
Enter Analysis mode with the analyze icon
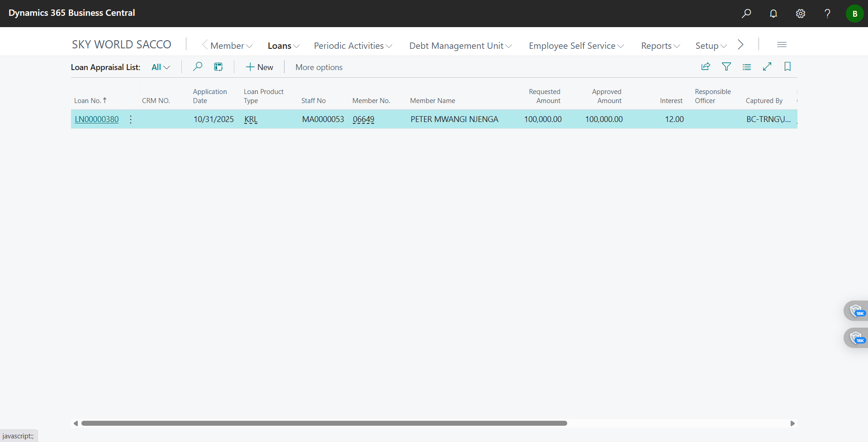click(x=218, y=66)
